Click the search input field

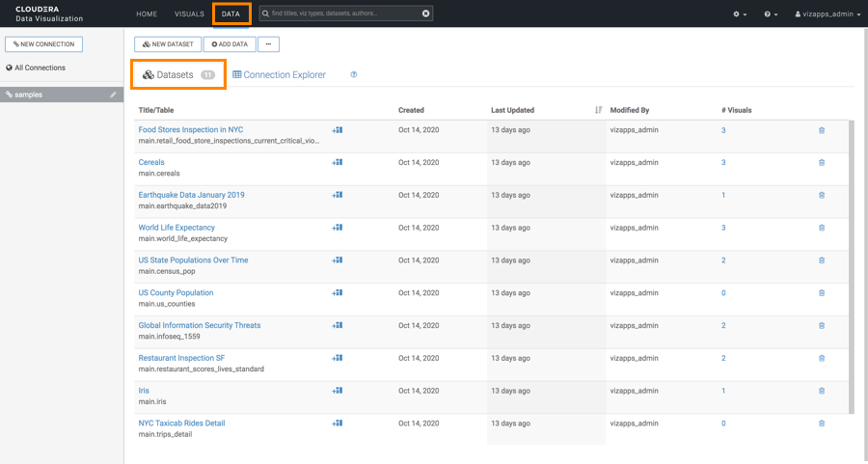click(x=338, y=14)
